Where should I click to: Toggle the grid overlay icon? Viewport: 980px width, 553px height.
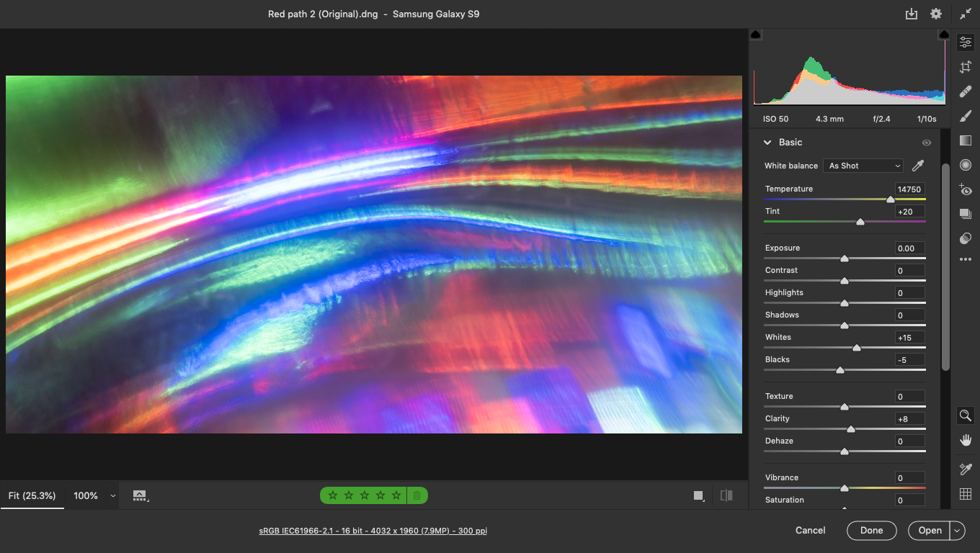[966, 494]
